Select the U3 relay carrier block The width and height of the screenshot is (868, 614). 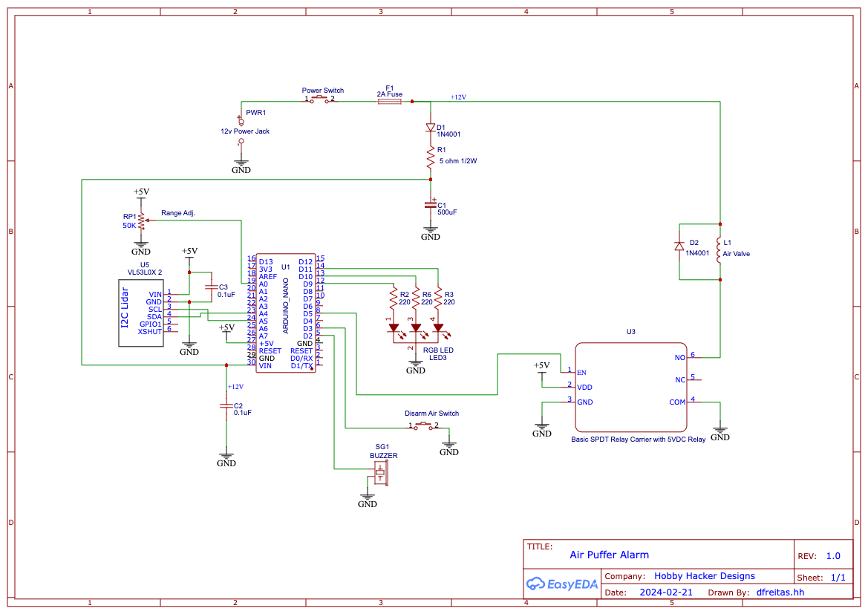tap(631, 387)
